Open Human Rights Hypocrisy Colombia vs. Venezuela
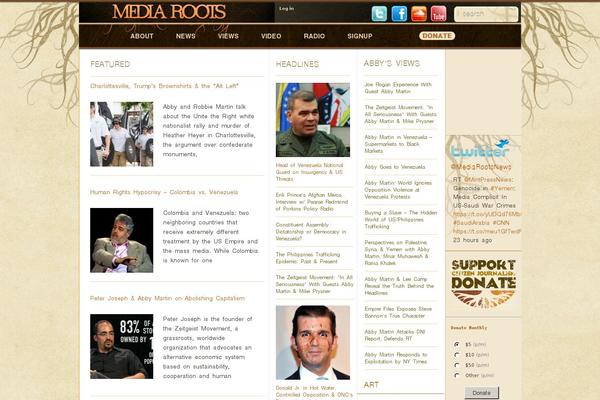The height and width of the screenshot is (400, 600). [164, 192]
